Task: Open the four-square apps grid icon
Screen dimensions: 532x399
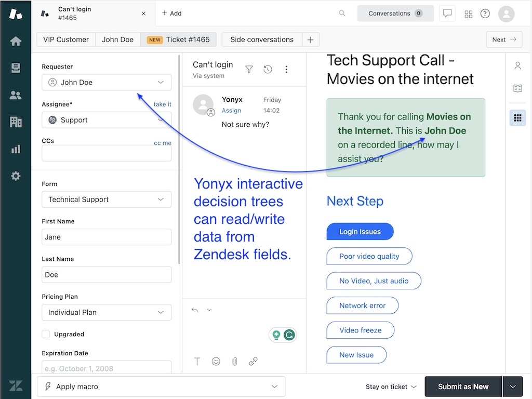Action: click(468, 14)
